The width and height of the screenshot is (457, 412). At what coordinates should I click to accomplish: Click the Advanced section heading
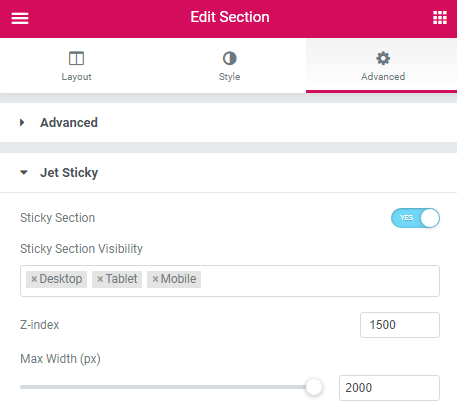click(69, 123)
